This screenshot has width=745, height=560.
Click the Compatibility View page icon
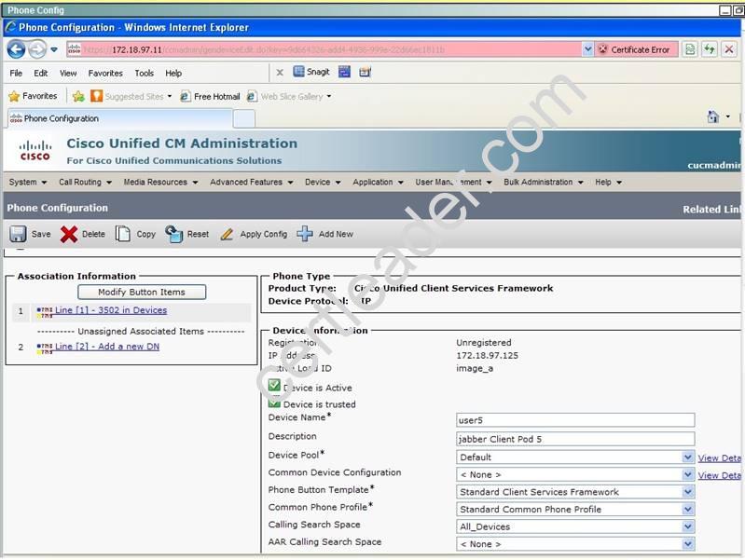[690, 49]
